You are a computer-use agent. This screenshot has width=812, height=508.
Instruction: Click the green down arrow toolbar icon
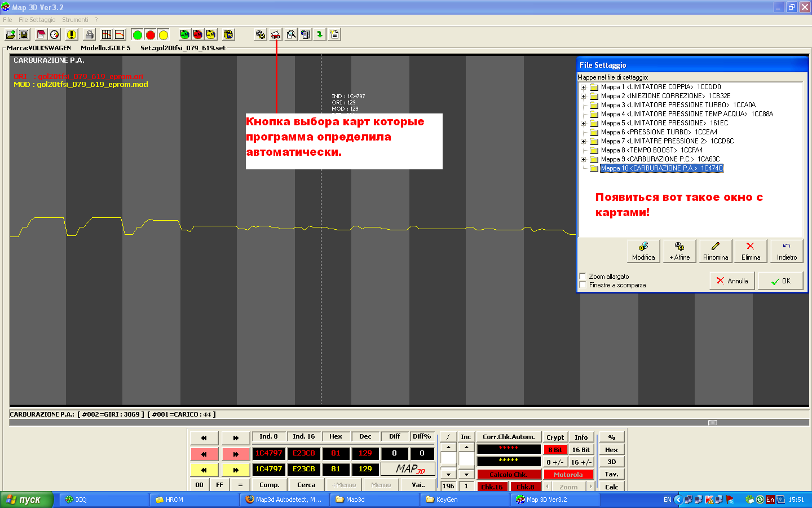[320, 35]
